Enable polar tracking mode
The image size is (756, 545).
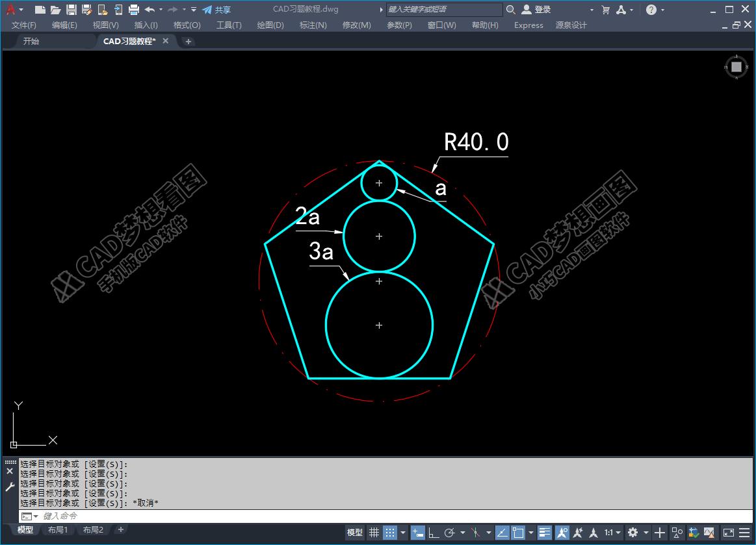tap(449, 532)
